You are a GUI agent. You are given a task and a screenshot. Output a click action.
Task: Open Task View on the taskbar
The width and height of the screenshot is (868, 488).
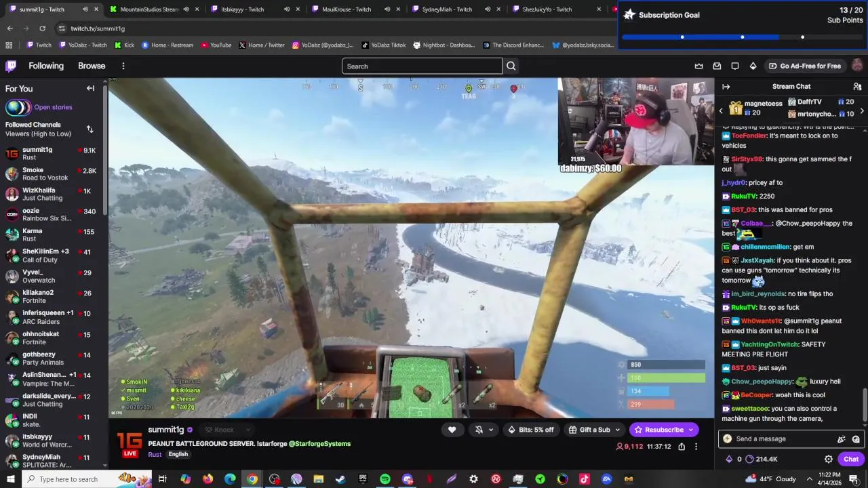[163, 479]
